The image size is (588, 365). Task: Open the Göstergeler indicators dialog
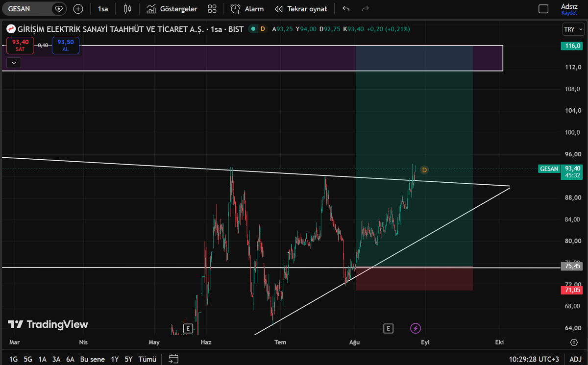(172, 9)
